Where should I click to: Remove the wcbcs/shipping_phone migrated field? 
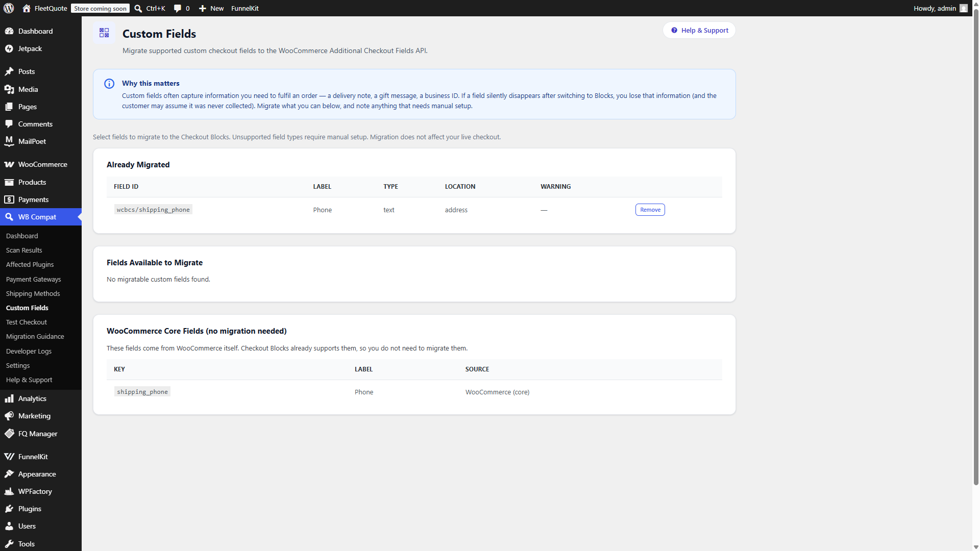[650, 210]
